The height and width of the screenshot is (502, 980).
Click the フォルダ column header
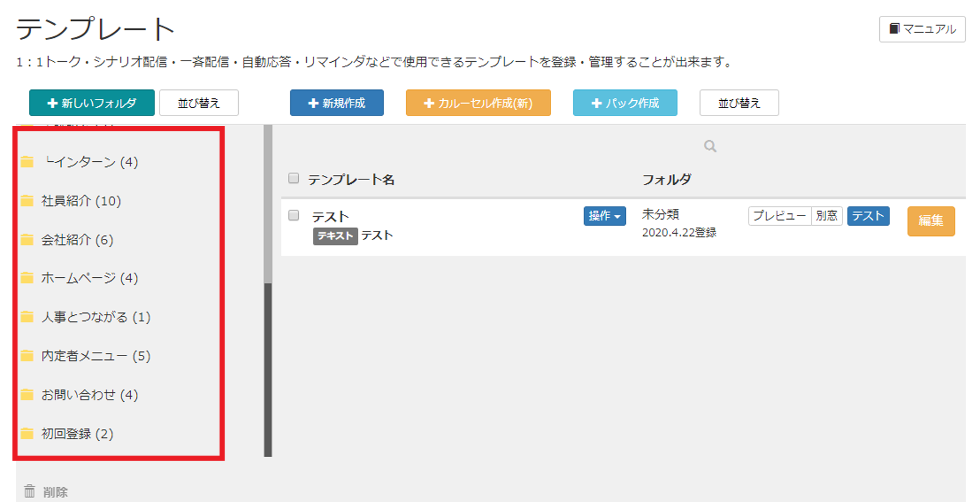(x=667, y=180)
